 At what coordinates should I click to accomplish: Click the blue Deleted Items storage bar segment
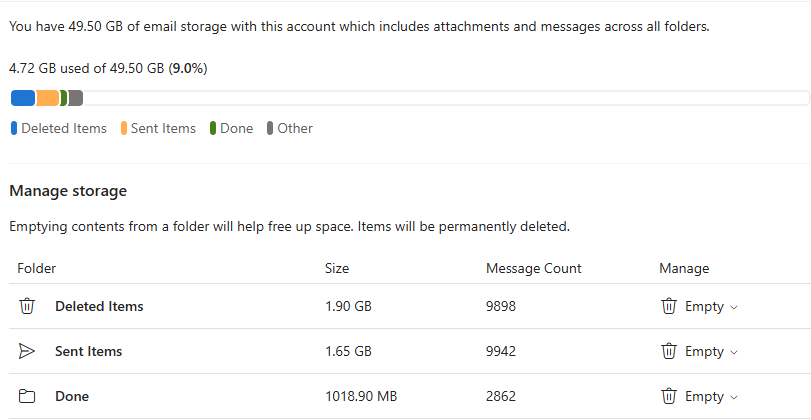pyautogui.click(x=23, y=98)
